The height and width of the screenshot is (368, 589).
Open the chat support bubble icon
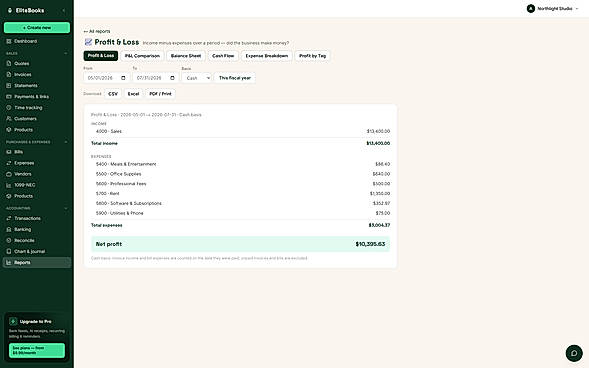pyautogui.click(x=574, y=353)
